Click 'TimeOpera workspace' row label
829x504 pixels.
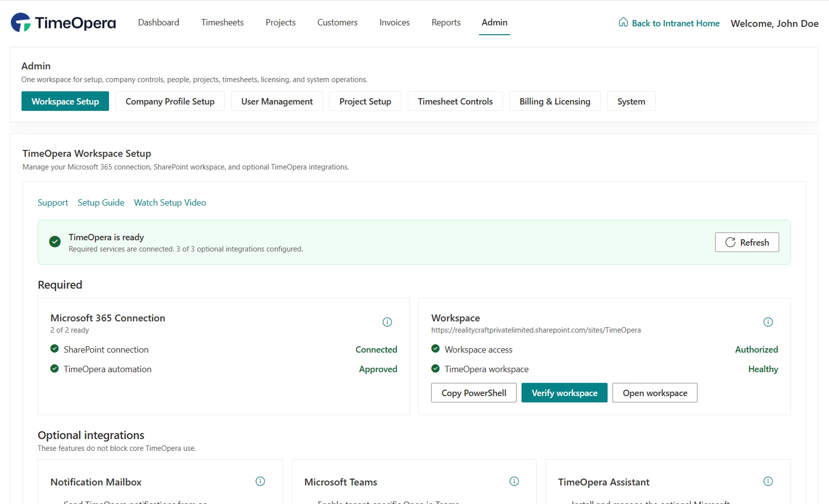tap(486, 369)
